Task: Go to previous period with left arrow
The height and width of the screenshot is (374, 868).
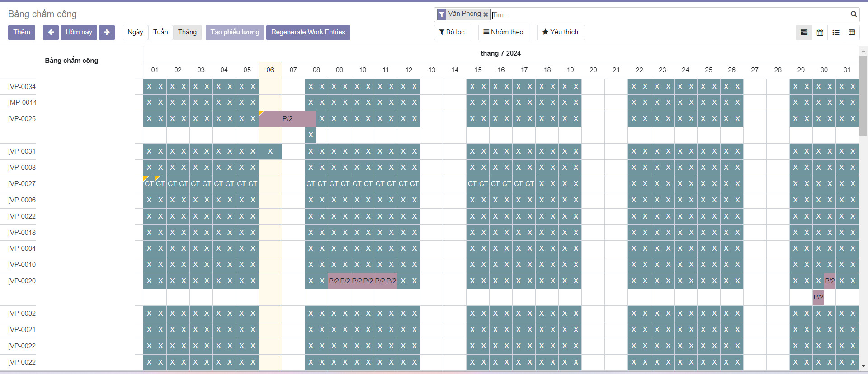Action: [51, 32]
